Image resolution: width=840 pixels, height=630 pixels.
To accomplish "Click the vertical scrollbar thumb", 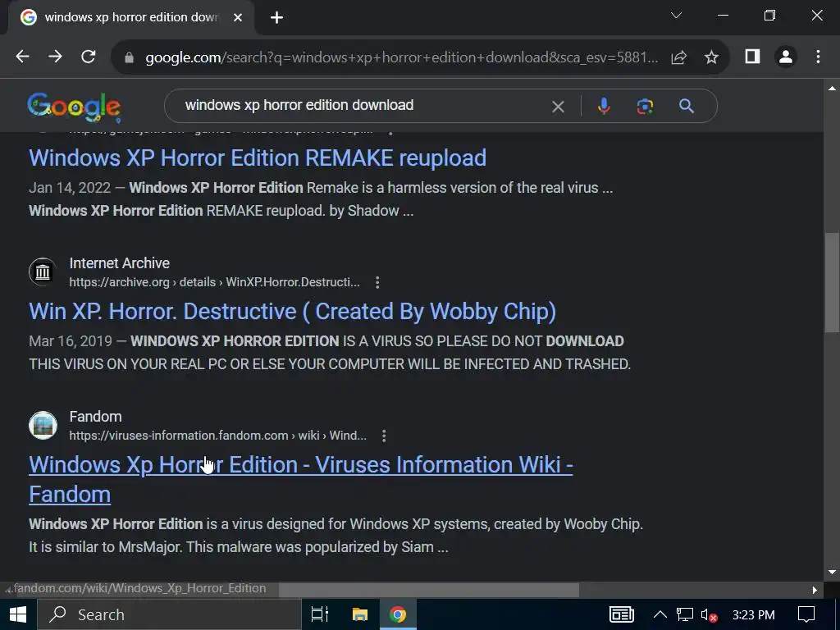I will point(832,282).
